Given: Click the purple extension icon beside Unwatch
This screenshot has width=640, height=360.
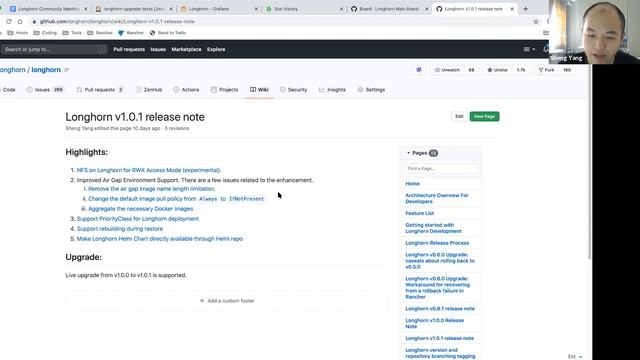Looking at the screenshot, I should 419,70.
